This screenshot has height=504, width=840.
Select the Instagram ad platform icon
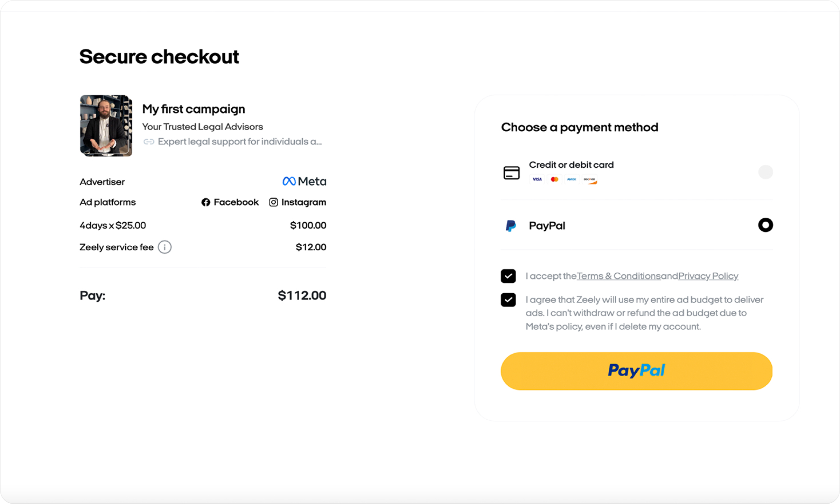pos(273,202)
